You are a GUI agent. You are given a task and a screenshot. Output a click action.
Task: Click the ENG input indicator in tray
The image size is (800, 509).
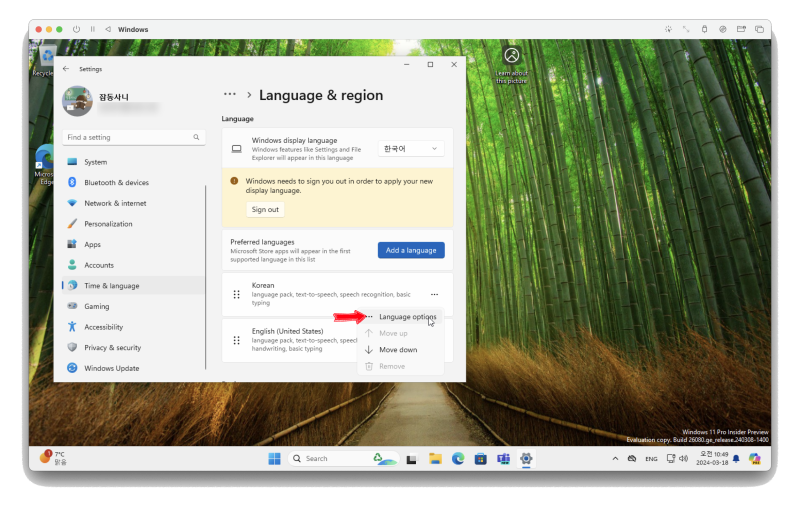coord(651,459)
